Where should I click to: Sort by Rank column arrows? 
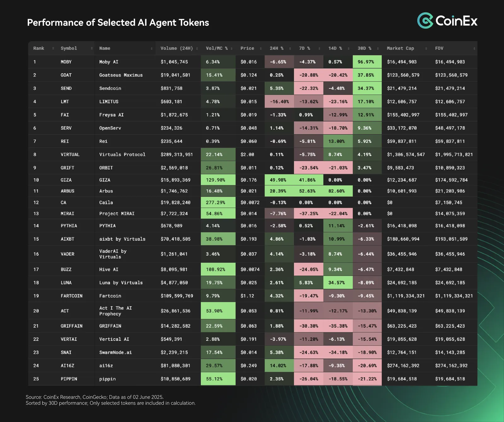point(53,48)
